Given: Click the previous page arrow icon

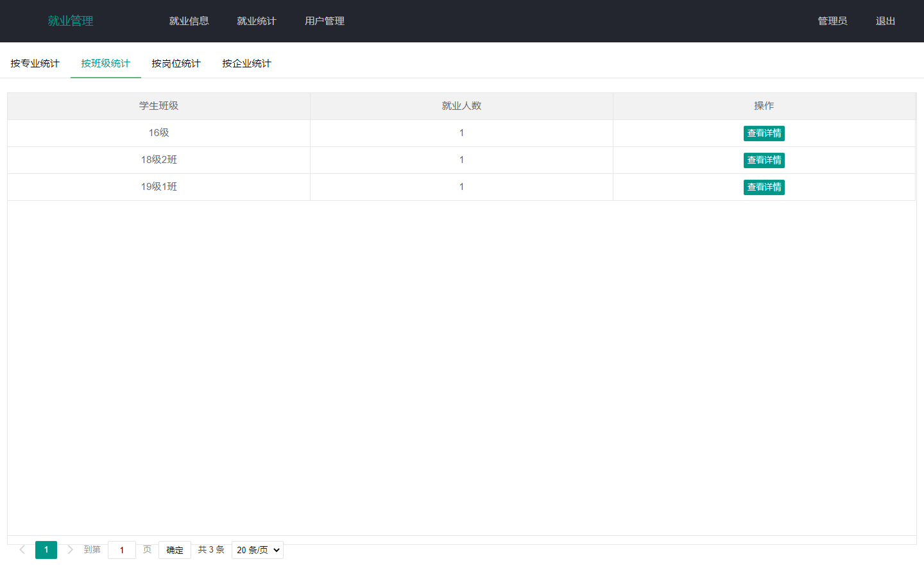Looking at the screenshot, I should pos(22,550).
